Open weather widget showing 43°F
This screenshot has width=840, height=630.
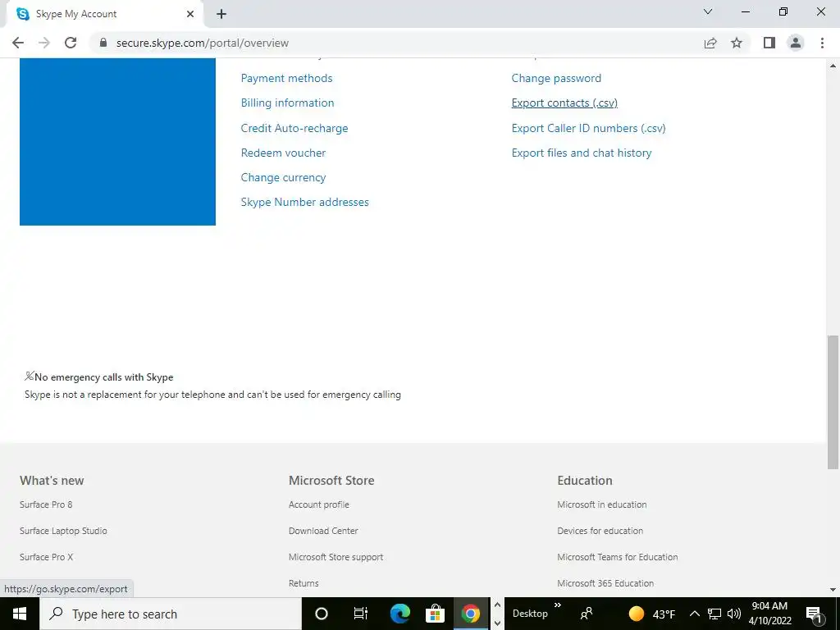(x=651, y=614)
